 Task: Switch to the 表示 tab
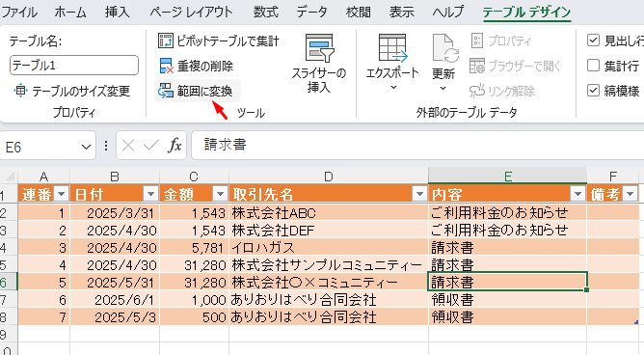pyautogui.click(x=402, y=12)
